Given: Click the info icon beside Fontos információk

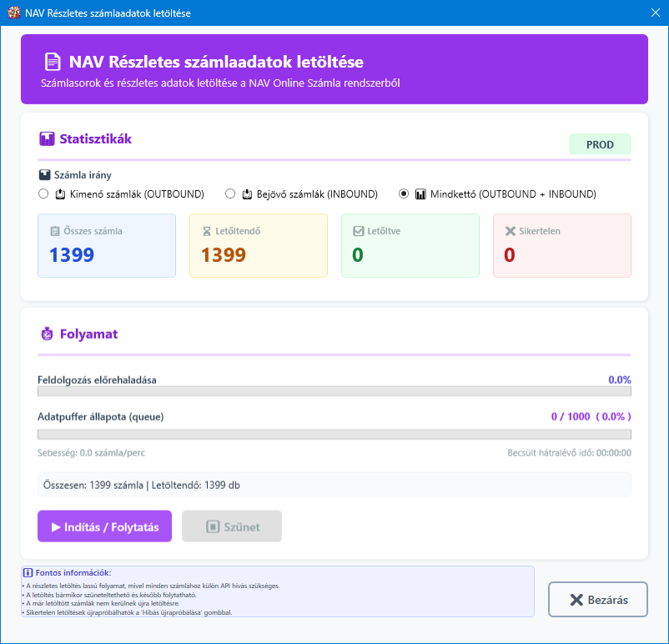Looking at the screenshot, I should [32, 572].
